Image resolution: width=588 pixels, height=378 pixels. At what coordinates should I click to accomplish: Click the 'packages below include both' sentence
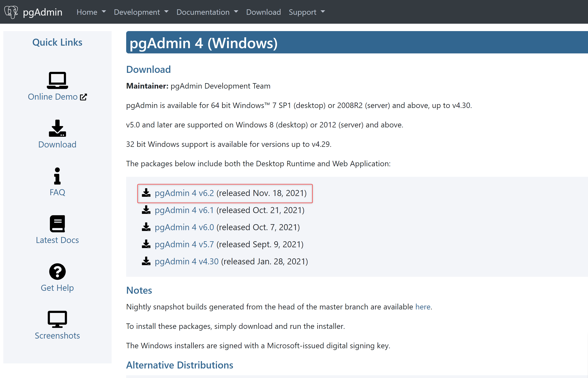[258, 164]
